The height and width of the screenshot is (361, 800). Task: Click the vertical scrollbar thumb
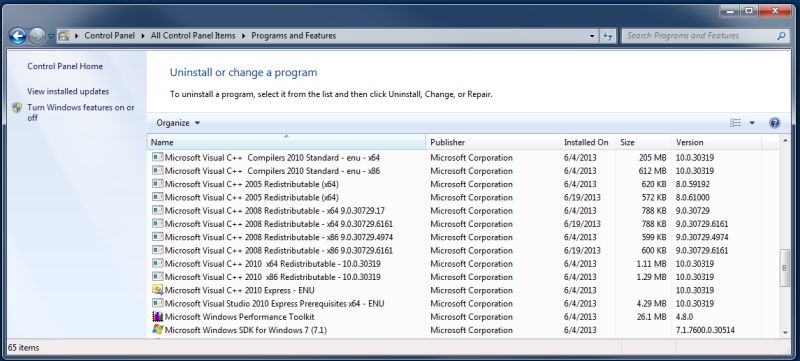coord(785,268)
